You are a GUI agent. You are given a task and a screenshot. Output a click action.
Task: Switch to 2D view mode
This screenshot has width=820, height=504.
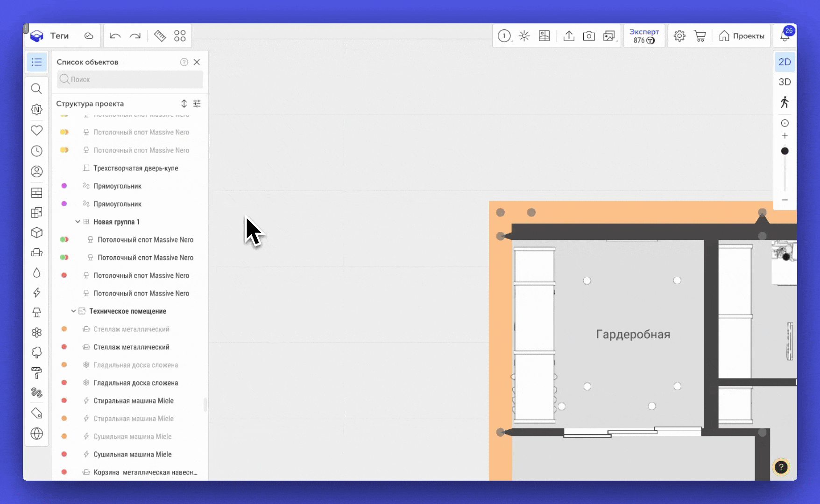785,62
